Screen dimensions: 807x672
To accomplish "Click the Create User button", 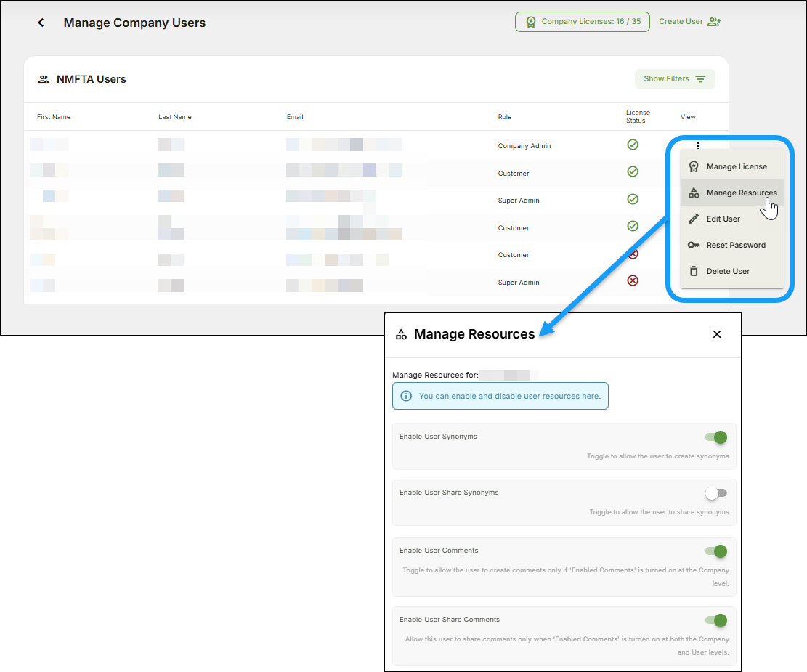I will [689, 21].
